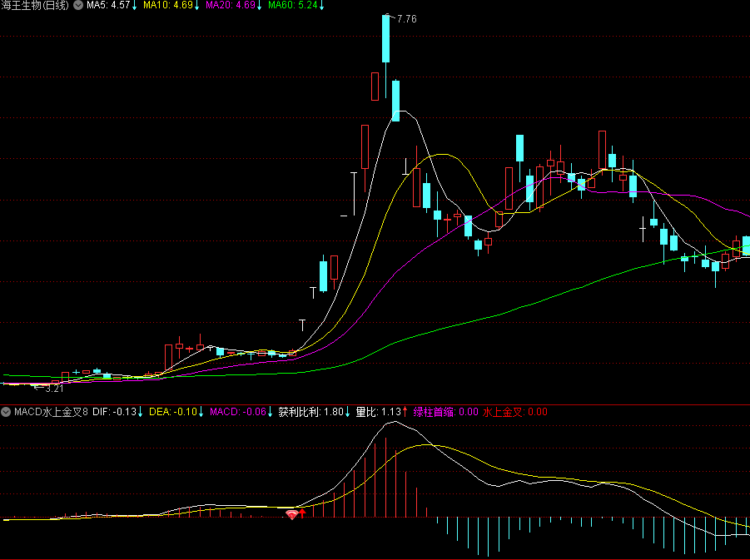Click the 3.21 low price marker

tap(48, 388)
